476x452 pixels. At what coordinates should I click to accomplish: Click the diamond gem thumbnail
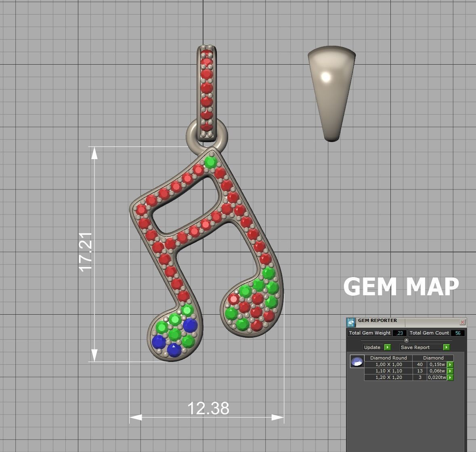coord(357,361)
